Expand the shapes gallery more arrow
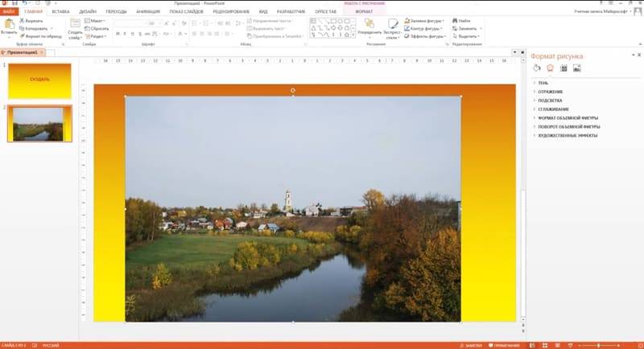The height and width of the screenshot is (349, 644). point(353,35)
